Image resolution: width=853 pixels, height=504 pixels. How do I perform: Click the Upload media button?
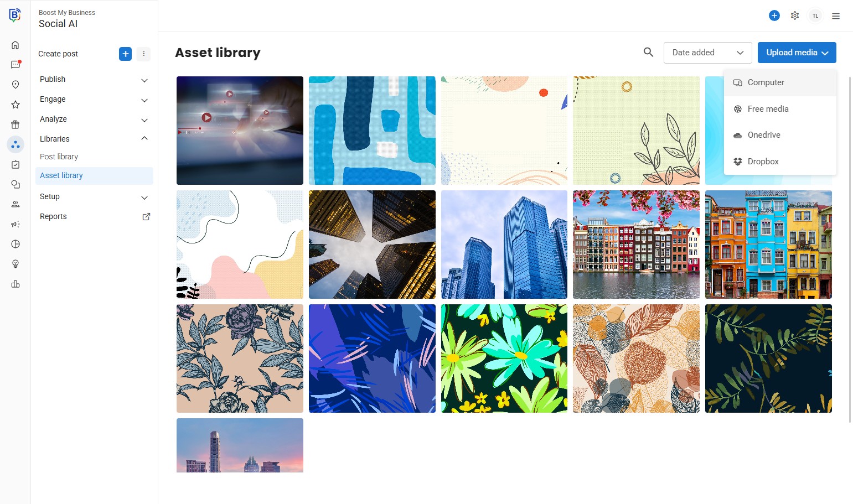pyautogui.click(x=797, y=53)
